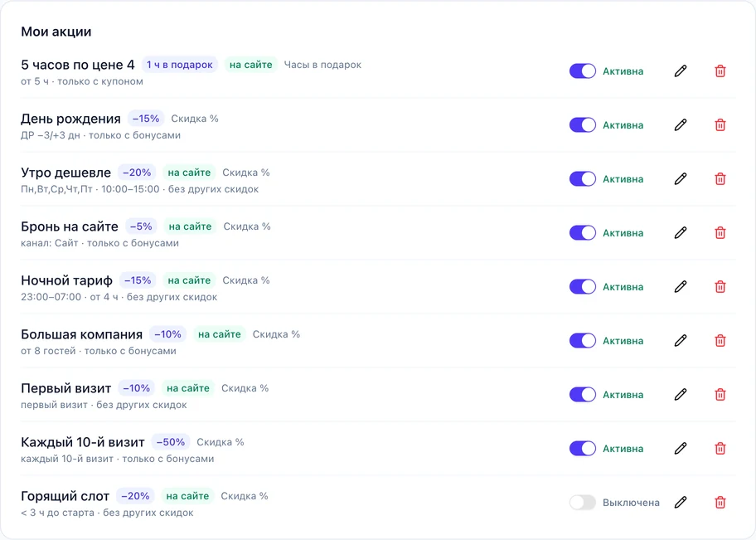Edit the «5 часов по цене 4» promotion
Viewport: 756px width, 540px height.
point(681,71)
